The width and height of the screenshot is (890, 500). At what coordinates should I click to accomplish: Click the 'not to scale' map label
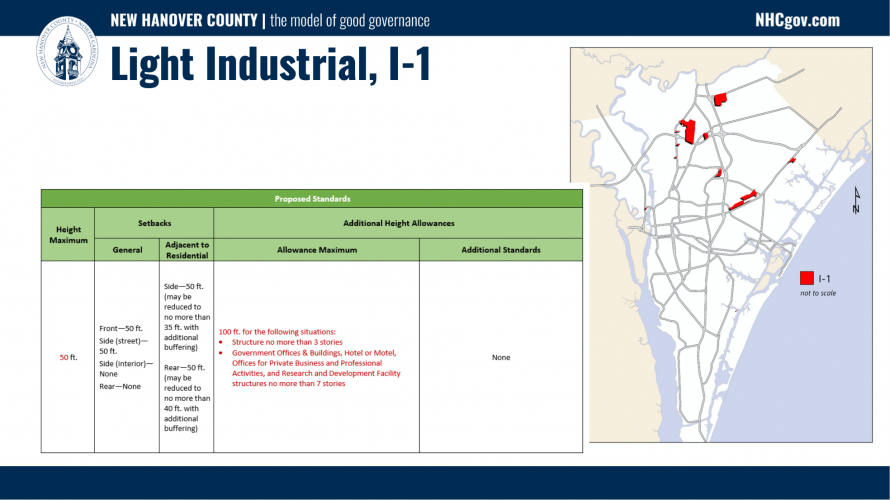point(817,293)
